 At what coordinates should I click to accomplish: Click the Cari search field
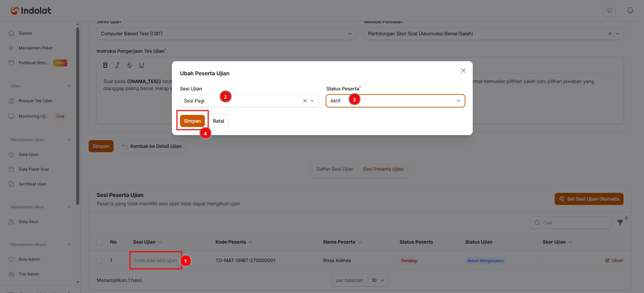coord(570,223)
